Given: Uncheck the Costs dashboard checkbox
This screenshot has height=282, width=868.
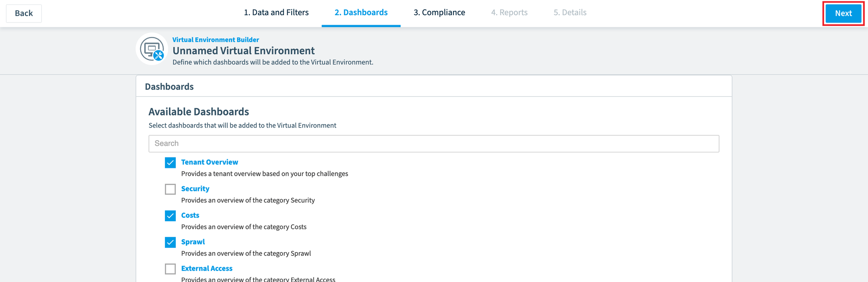Looking at the screenshot, I should pyautogui.click(x=170, y=216).
